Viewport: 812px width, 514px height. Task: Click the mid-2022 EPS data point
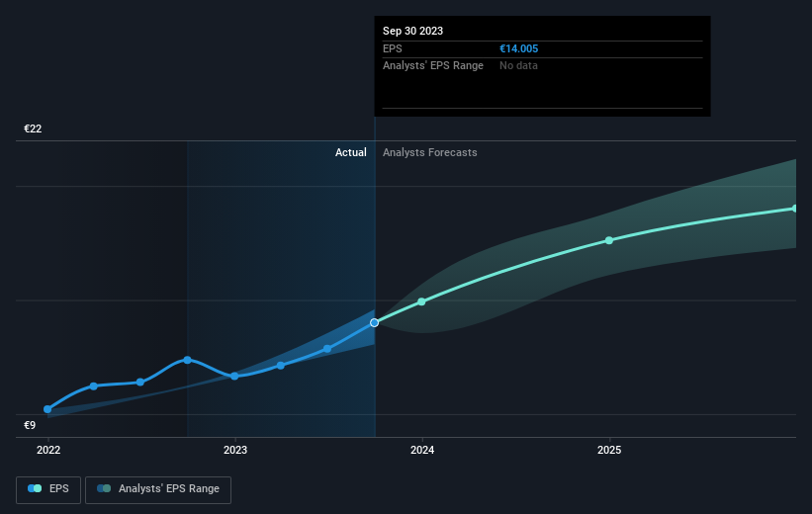click(140, 382)
